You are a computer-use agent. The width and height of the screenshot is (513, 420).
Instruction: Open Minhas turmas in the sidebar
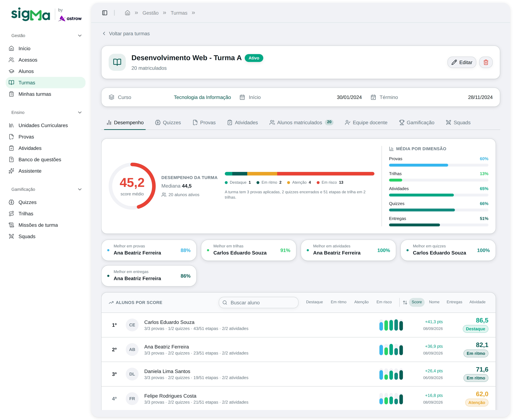coord(46,94)
